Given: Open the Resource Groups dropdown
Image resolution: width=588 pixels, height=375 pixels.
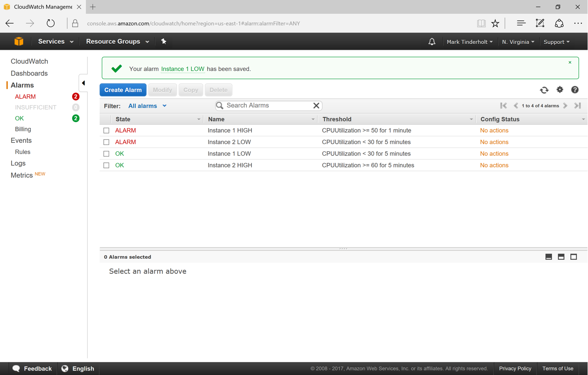Looking at the screenshot, I should tap(118, 41).
